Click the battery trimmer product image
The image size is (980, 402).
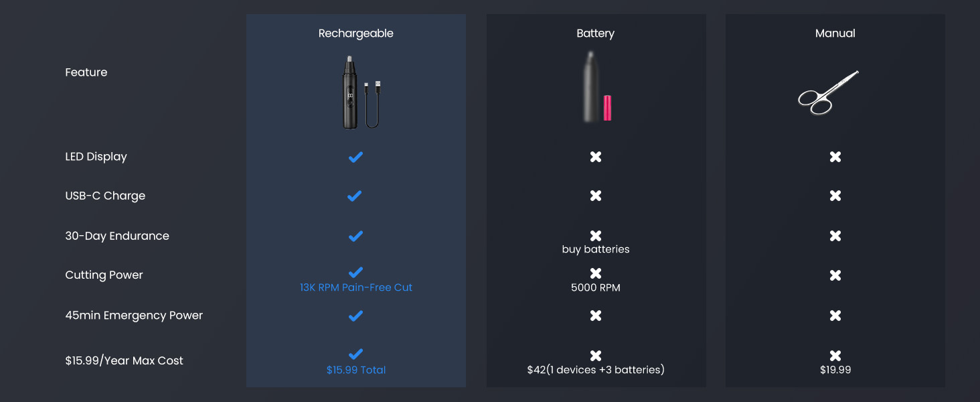click(x=596, y=87)
